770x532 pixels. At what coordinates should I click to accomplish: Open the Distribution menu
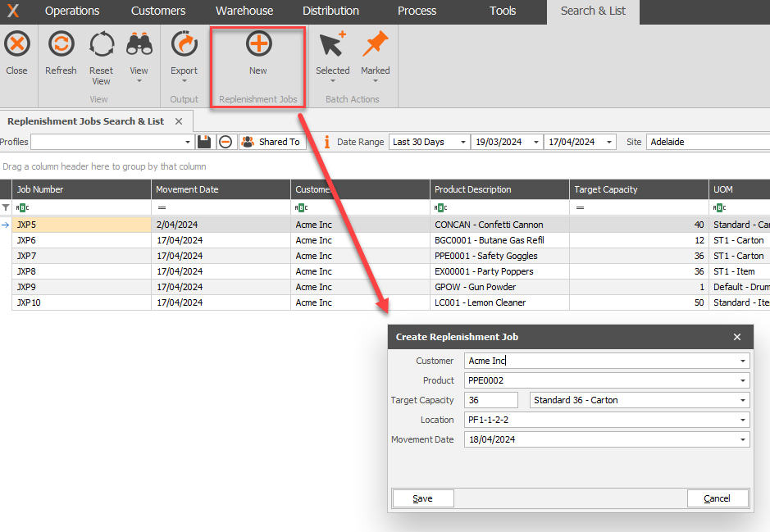(330, 11)
